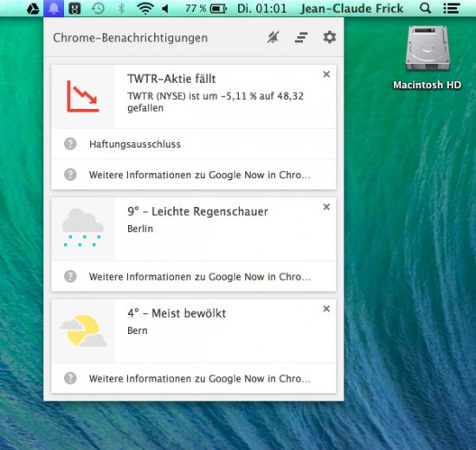Open battery status 77 % menu

pyautogui.click(x=206, y=9)
